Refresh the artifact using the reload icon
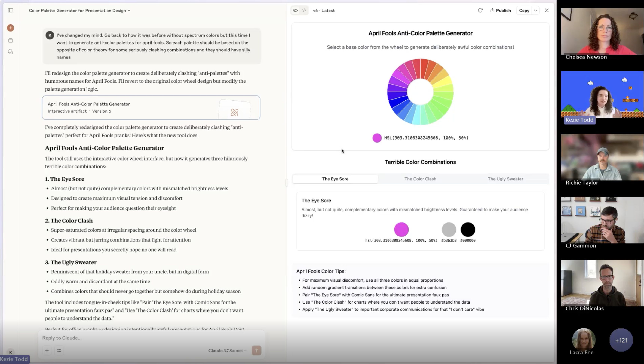The width and height of the screenshot is (644, 364). (480, 10)
